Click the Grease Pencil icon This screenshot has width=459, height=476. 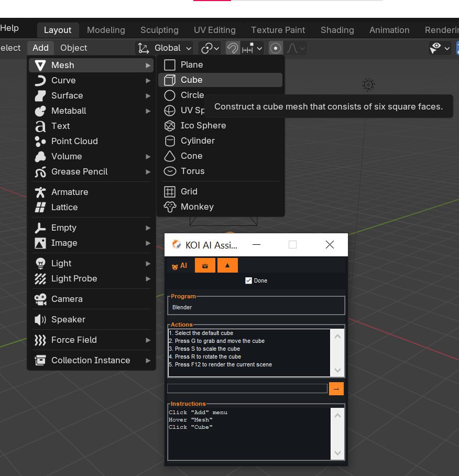tap(40, 172)
